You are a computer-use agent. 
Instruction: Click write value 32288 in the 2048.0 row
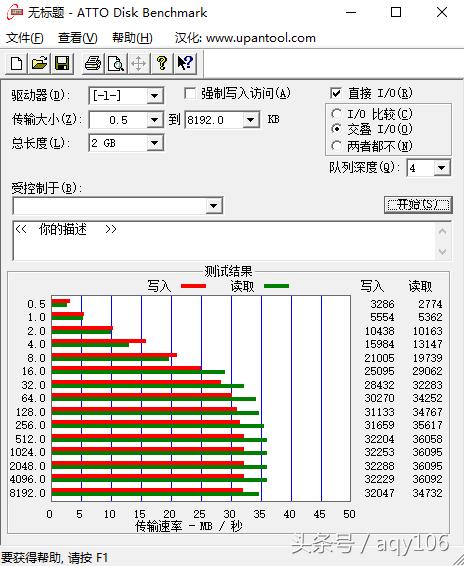pos(380,466)
